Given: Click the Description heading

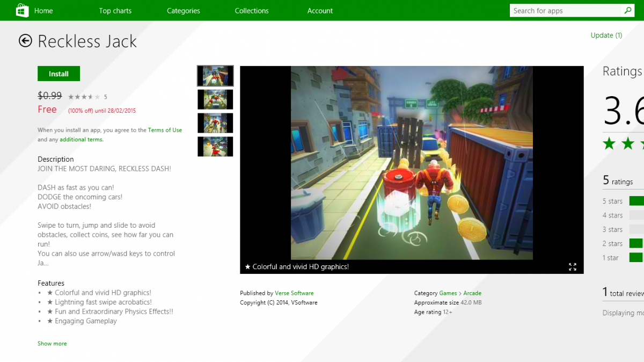Looking at the screenshot, I should pyautogui.click(x=56, y=160).
